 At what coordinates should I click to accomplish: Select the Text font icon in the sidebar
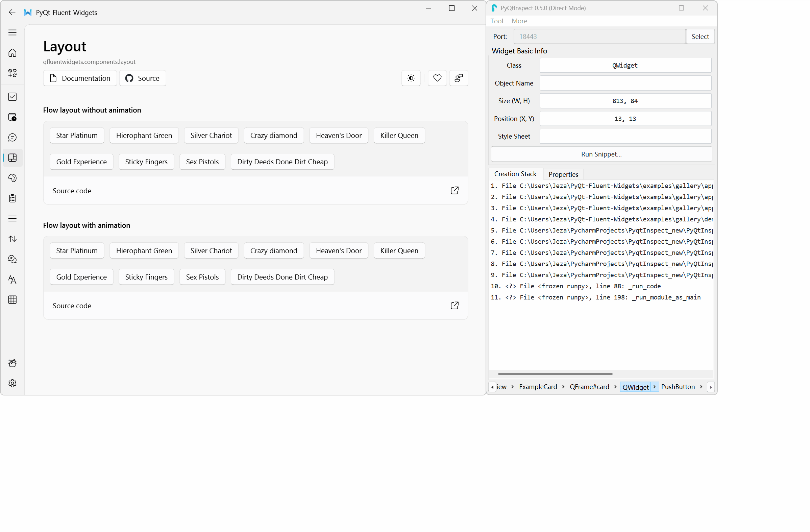[12, 280]
